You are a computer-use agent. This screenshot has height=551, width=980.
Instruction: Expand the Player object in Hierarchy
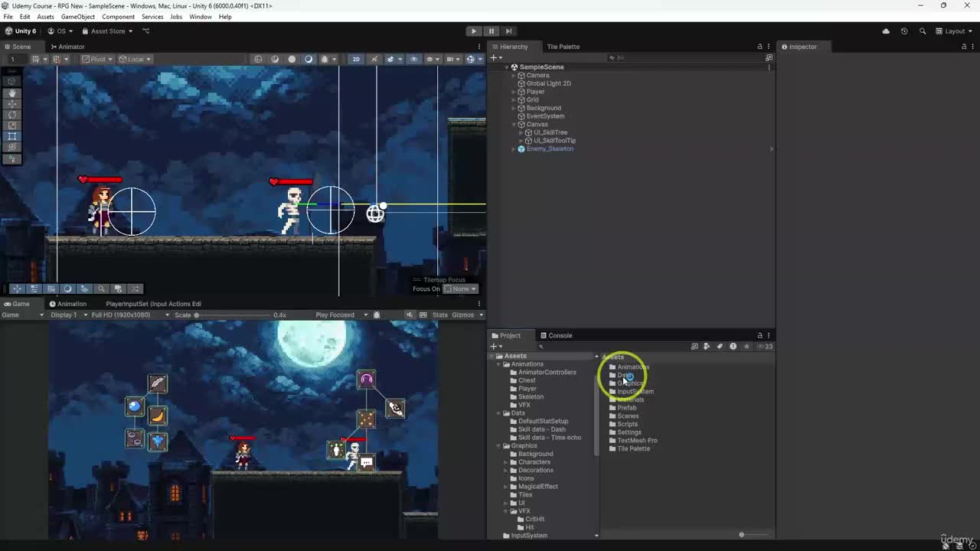click(514, 92)
